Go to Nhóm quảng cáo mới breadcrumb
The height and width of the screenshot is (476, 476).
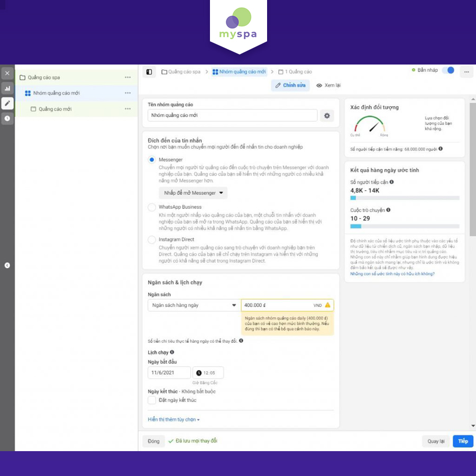click(239, 72)
